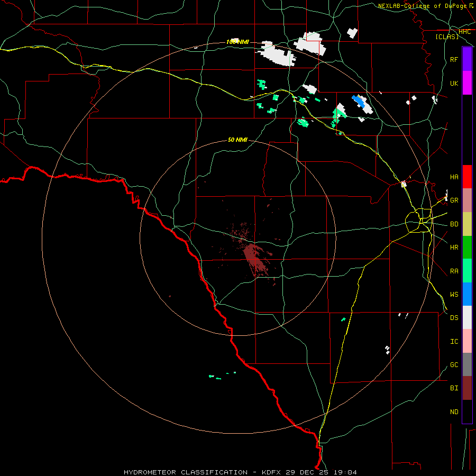
Task: Click the white DS legend swatch
Action: click(x=467, y=317)
